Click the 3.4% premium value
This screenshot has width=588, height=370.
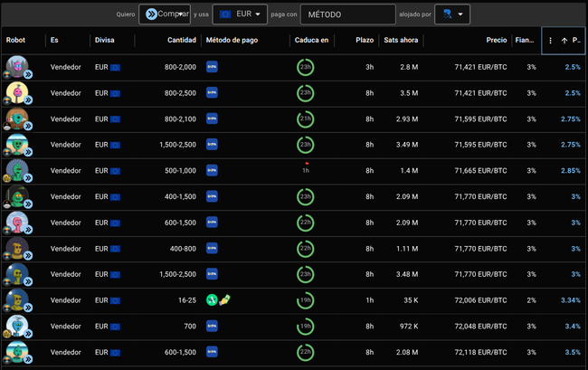573,327
